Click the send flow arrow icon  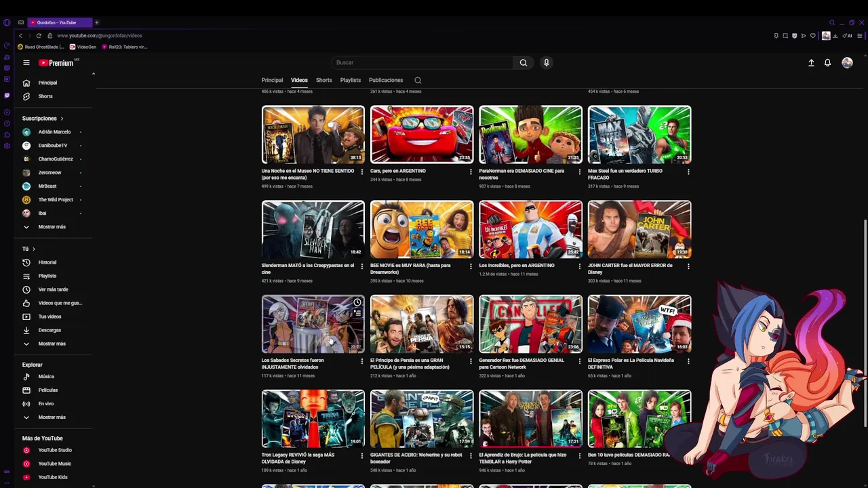pyautogui.click(x=804, y=35)
